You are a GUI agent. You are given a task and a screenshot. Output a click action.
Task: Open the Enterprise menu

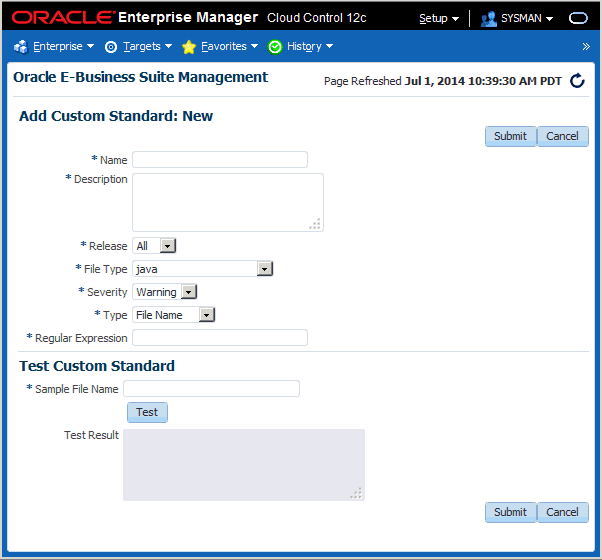pos(63,46)
